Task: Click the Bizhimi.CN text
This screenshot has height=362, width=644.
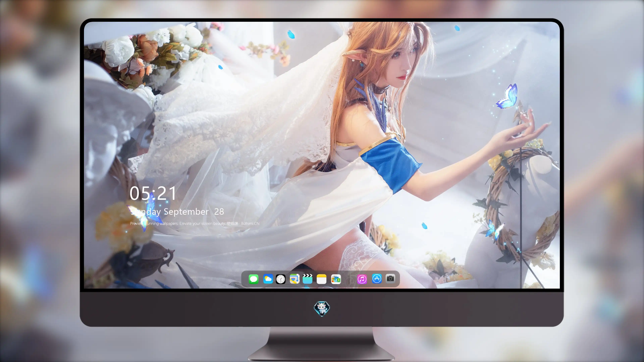Action: pos(250,223)
